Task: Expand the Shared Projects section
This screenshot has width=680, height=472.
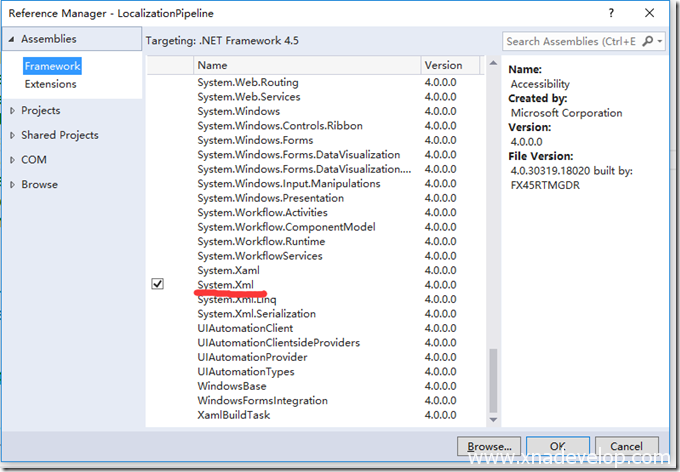Action: 12,136
